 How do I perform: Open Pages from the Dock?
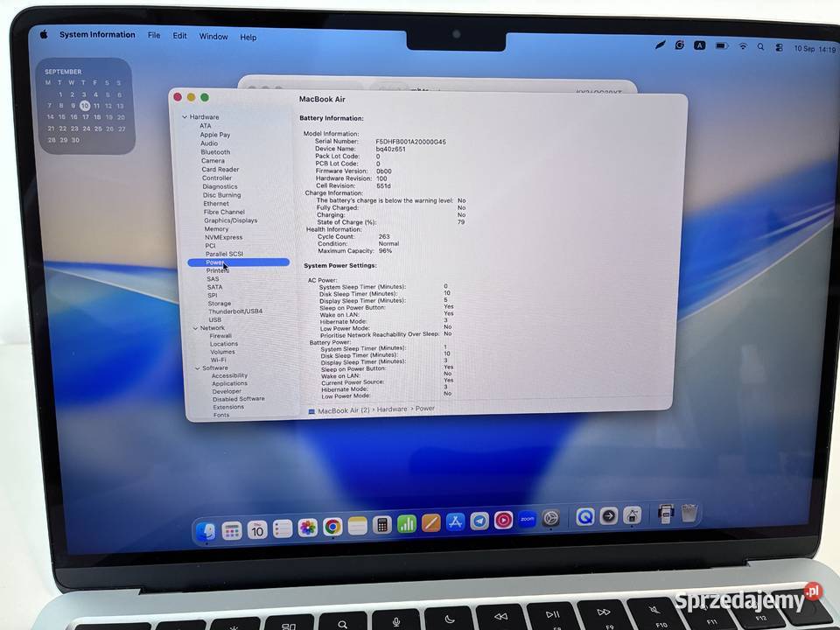coord(430,523)
